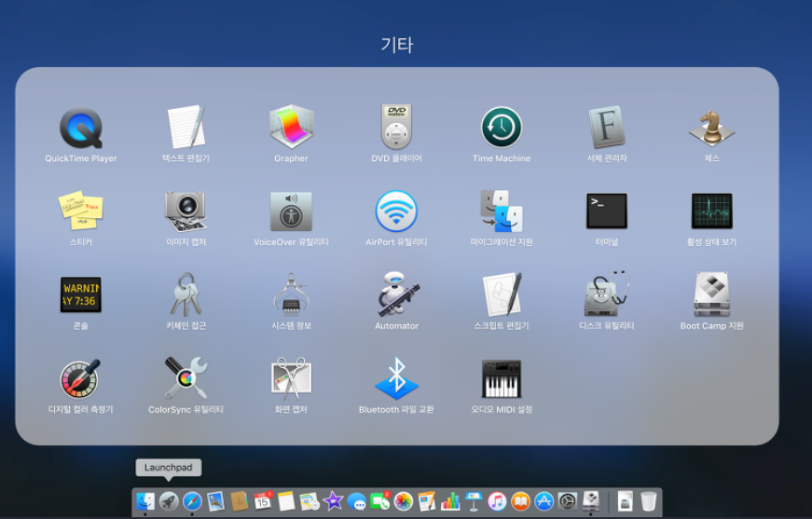Click Boot Camp Assistant in the Dock

tap(591, 501)
